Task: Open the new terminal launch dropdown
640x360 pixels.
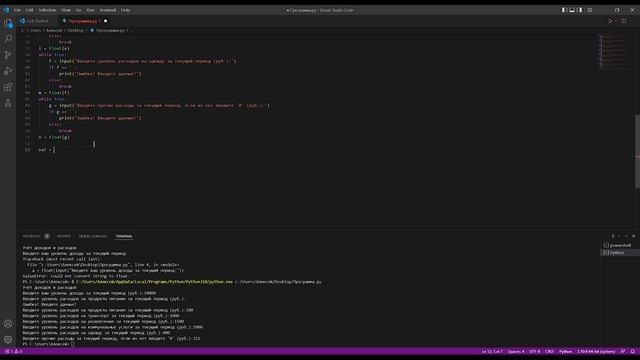Action: coord(619,236)
